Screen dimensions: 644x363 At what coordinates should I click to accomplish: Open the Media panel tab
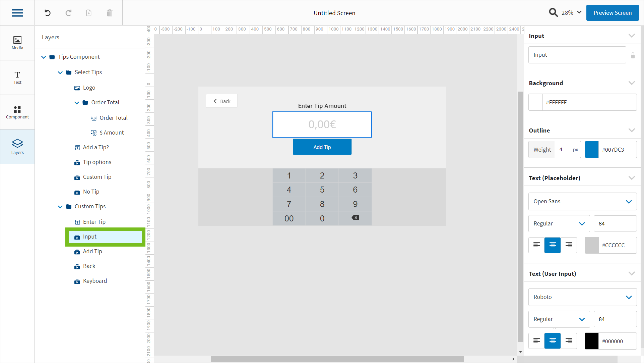click(17, 43)
